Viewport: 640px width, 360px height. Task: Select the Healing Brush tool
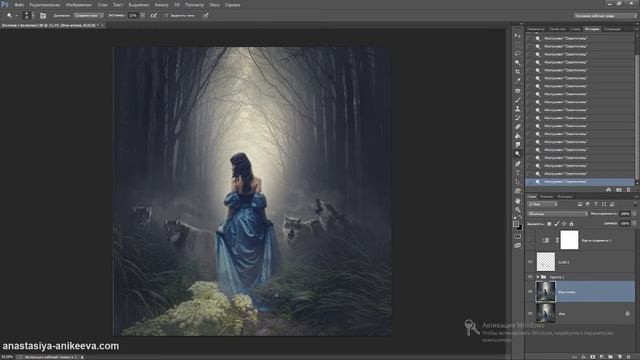[x=518, y=91]
